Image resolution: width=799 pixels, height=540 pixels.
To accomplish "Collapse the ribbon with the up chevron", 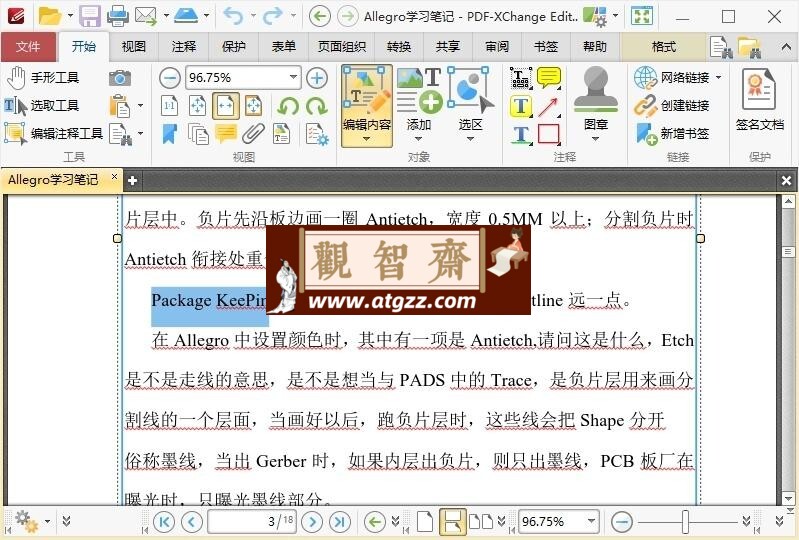I will [x=786, y=47].
